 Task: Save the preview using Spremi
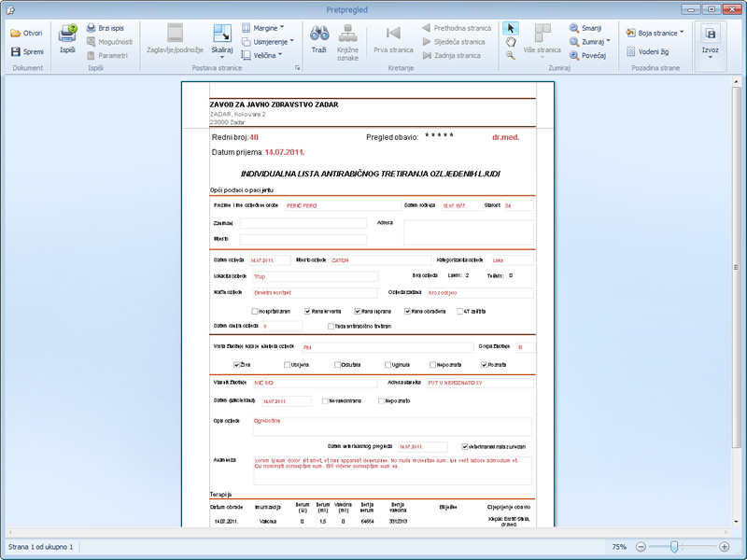tap(27, 51)
